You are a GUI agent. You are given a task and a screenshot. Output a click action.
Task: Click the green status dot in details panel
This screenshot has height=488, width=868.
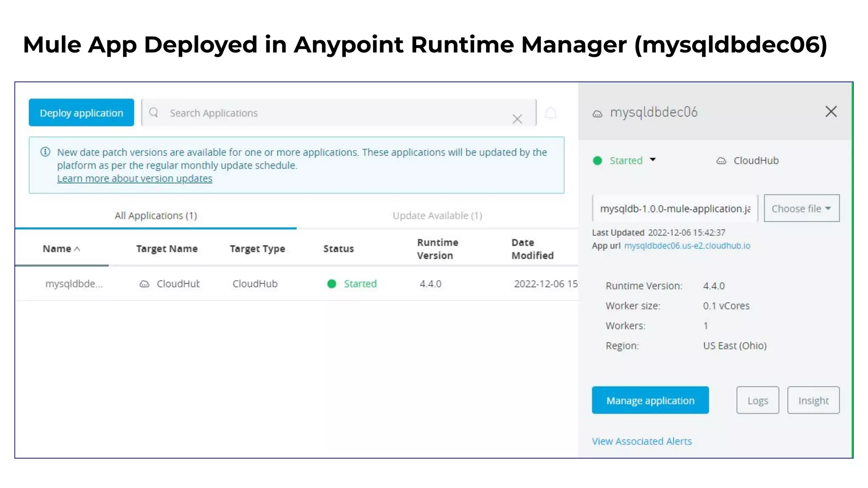click(597, 161)
